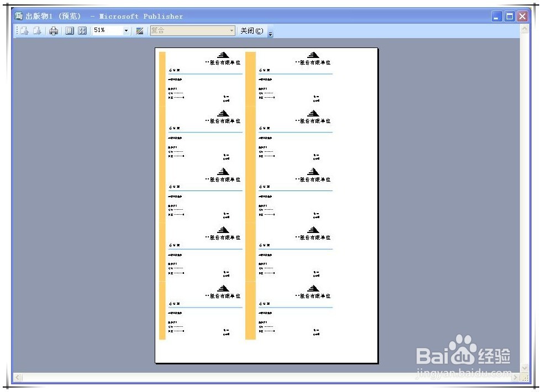Switch to multiple pages view icon

[x=82, y=31]
